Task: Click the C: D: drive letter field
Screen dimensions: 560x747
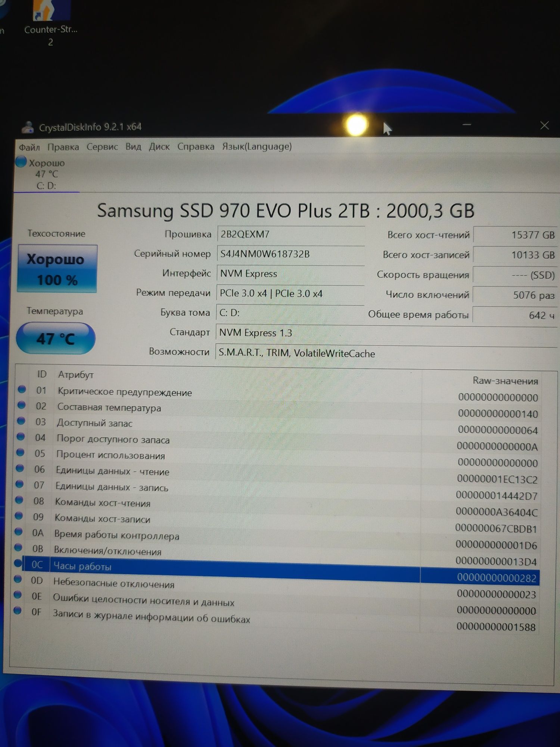Action: (x=290, y=313)
